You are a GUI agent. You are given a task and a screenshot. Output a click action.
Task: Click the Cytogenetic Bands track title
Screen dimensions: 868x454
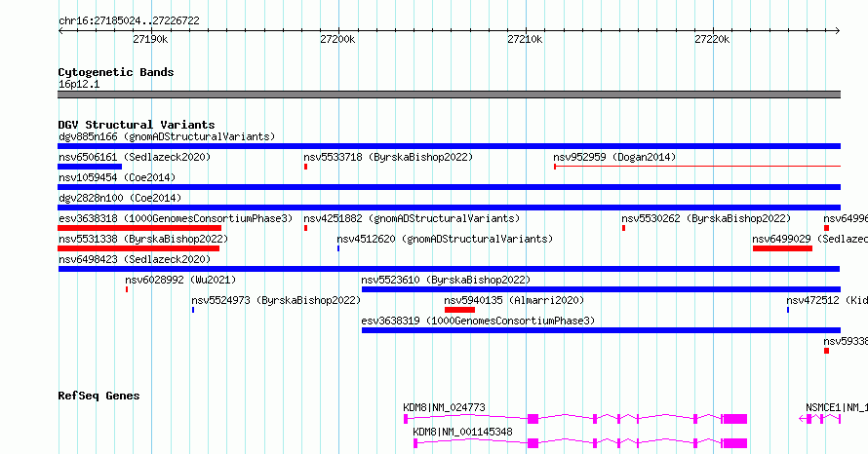tap(116, 72)
